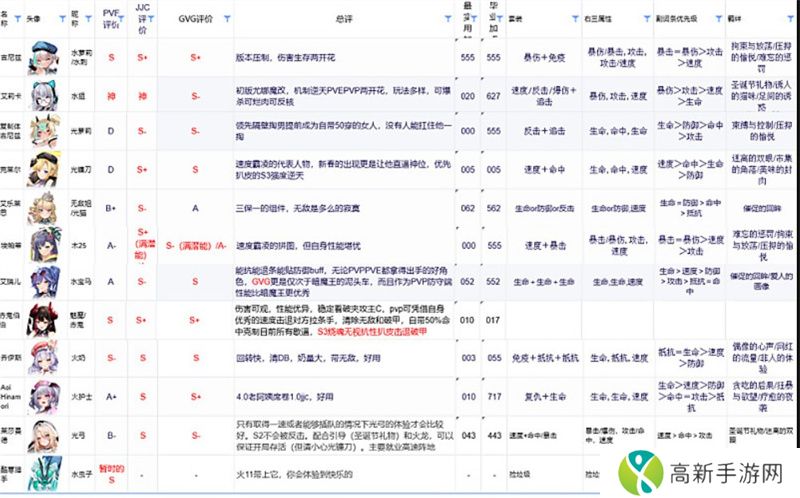Select the 暴伤+免疫 set cell
The height and width of the screenshot is (498, 800).
tap(544, 58)
